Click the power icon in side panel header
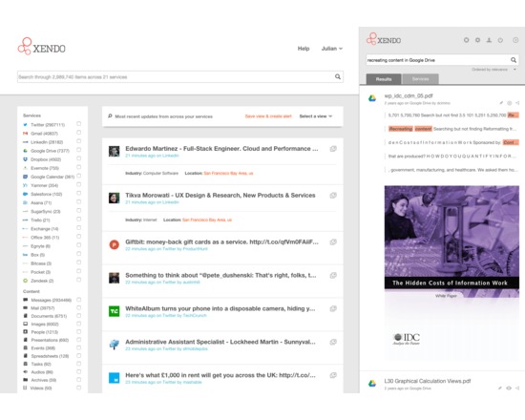Viewport: 525px width, 420px height. 500,40
